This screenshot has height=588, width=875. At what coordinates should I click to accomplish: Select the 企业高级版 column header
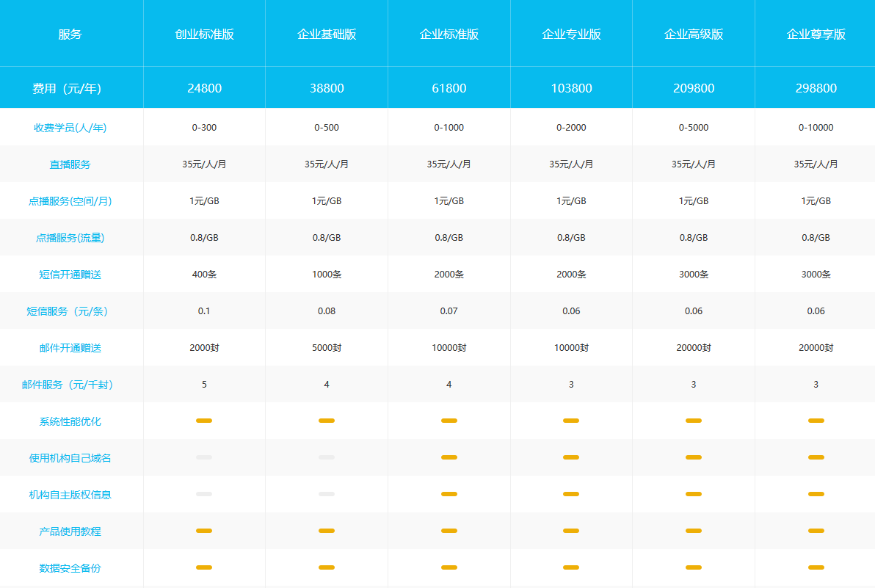pyautogui.click(x=694, y=34)
